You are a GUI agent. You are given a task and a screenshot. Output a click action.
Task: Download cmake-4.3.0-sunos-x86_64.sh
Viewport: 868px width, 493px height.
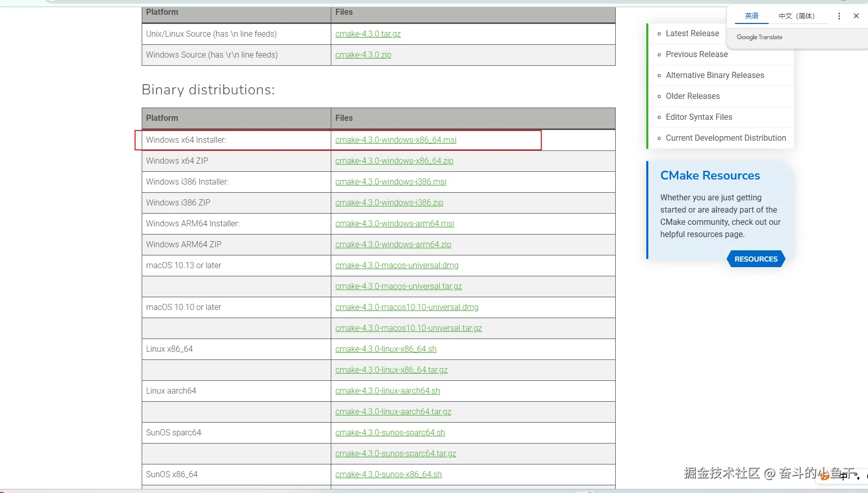388,475
